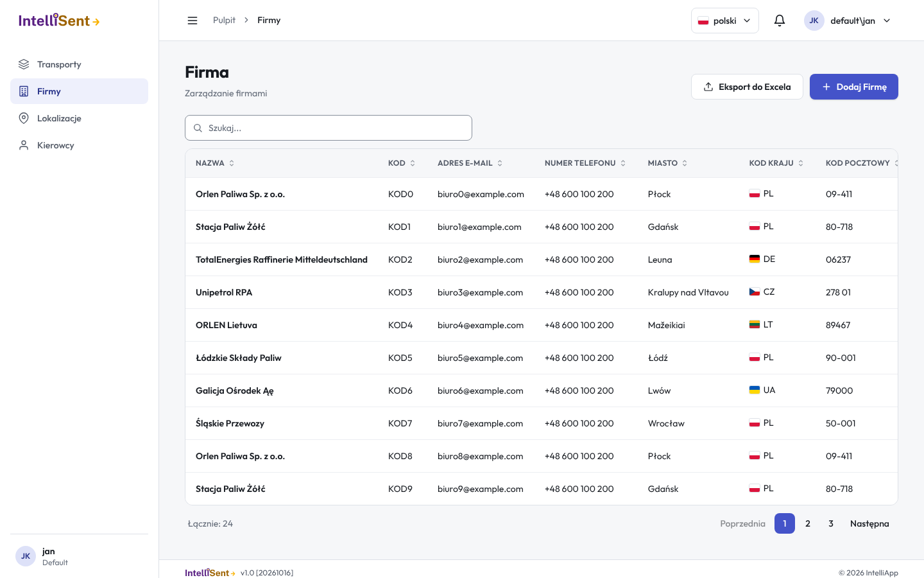Click the biuro0@example.com email cell
Image resolution: width=924 pixels, height=578 pixels.
pyautogui.click(x=481, y=194)
